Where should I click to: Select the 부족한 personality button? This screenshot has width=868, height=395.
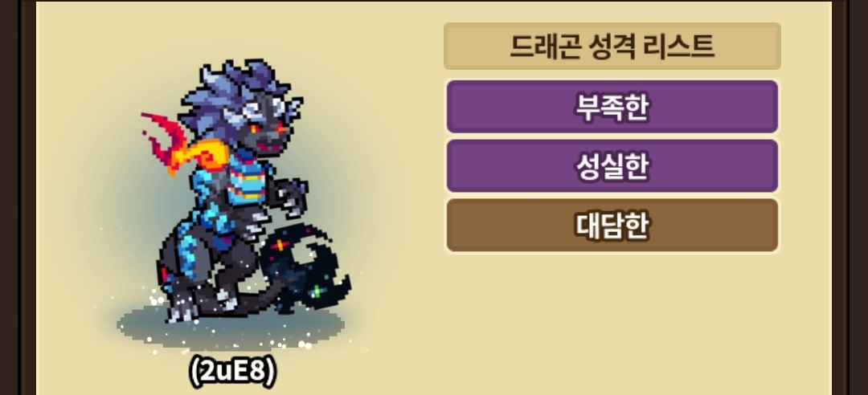(612, 106)
